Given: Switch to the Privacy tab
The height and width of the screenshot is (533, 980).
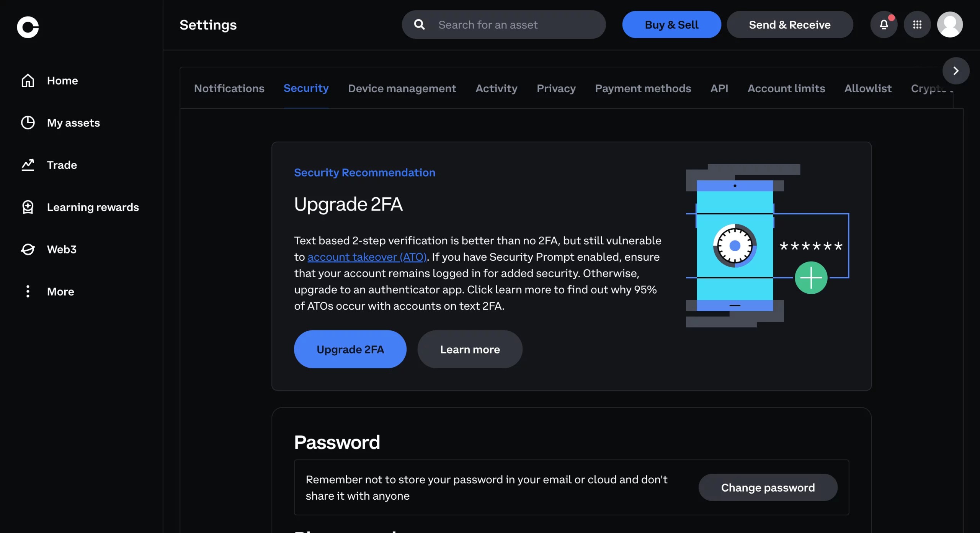Looking at the screenshot, I should tap(556, 88).
